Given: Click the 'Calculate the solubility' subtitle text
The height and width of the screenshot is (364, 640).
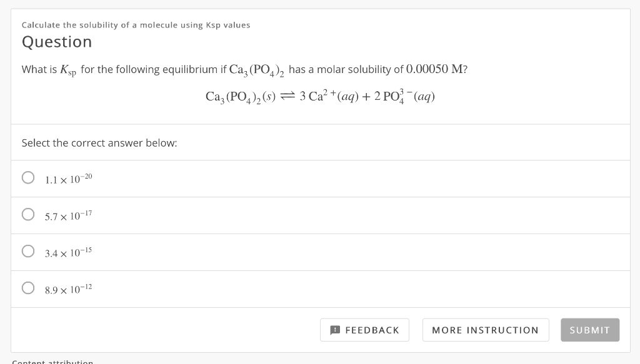Looking at the screenshot, I should pos(136,25).
